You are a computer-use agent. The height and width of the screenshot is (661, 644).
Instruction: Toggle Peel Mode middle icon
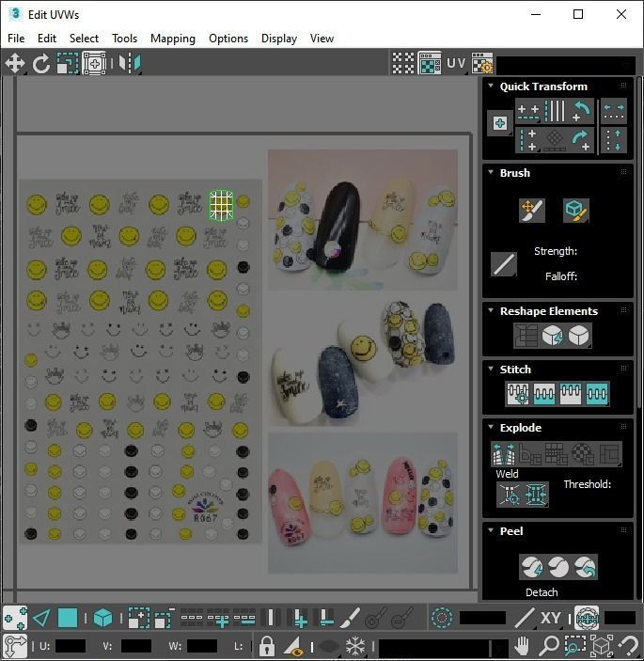pos(558,567)
